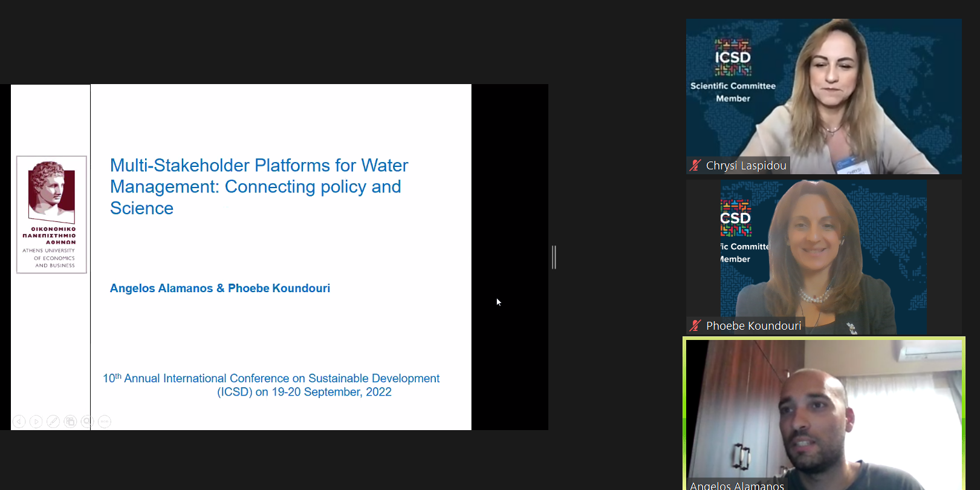Viewport: 980px width, 490px height.
Task: Click the slide title about Multi-Stakeholder Platforms
Action: 259,186
